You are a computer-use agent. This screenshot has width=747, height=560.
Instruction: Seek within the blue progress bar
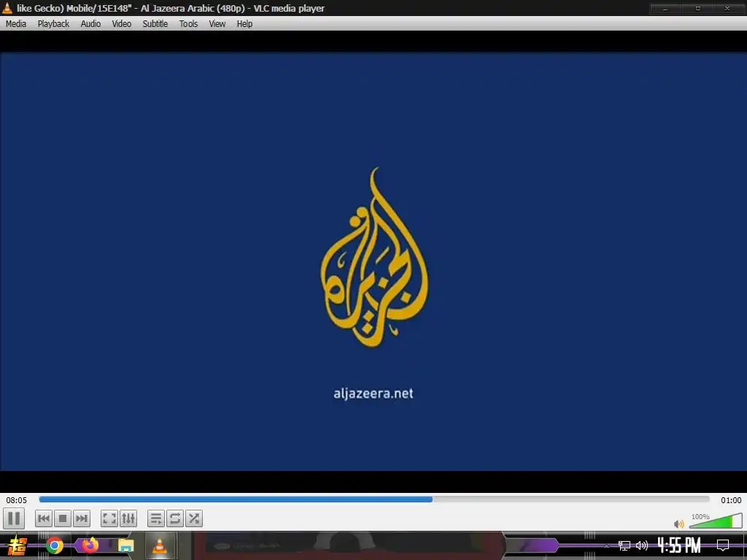click(374, 499)
